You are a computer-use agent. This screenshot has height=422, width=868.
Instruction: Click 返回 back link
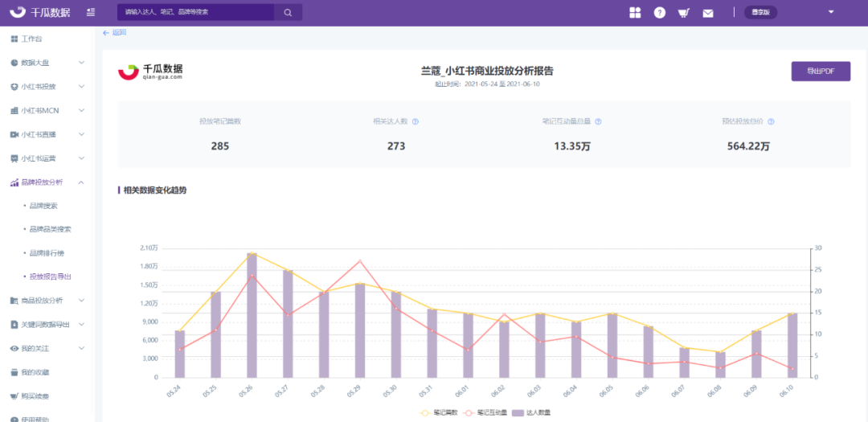(115, 32)
